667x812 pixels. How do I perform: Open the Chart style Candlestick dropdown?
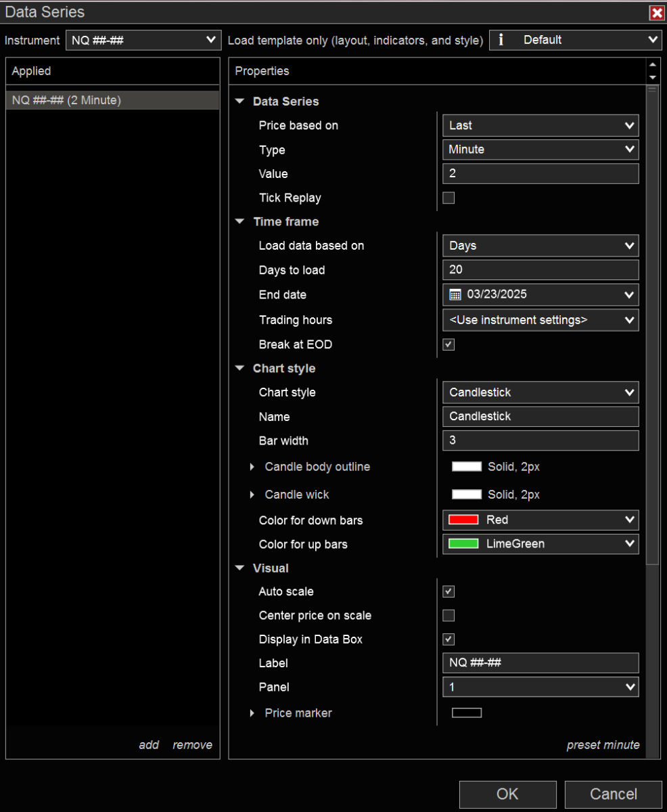tap(540, 392)
